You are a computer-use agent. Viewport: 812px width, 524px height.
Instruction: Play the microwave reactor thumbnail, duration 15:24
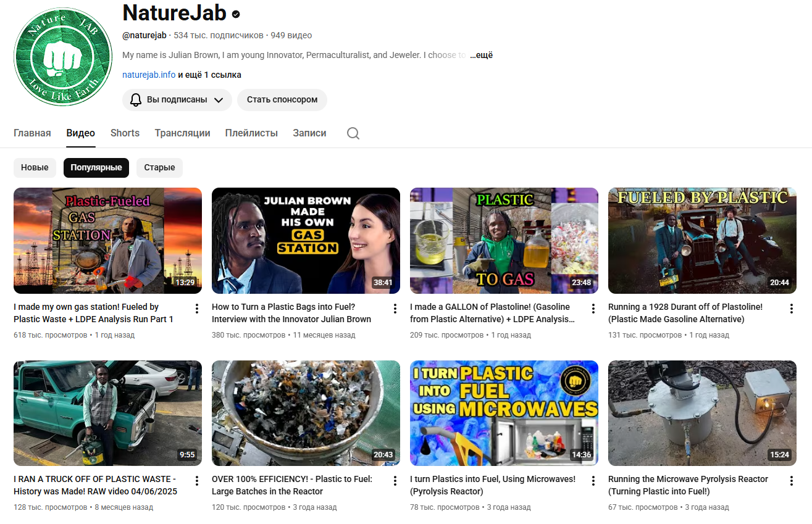point(702,413)
